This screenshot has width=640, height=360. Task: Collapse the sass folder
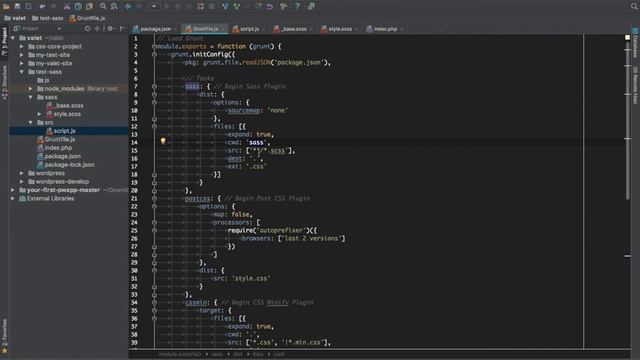31,97
